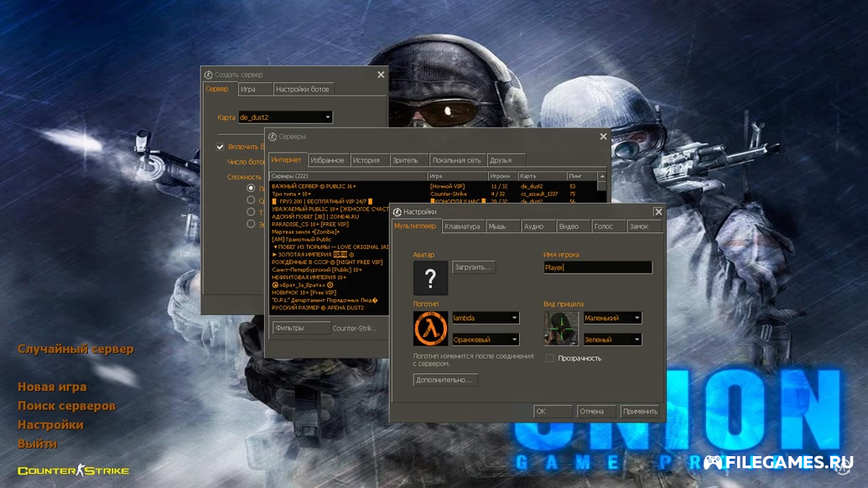Sort servers by the Игроки column
The image size is (868, 488).
click(502, 176)
